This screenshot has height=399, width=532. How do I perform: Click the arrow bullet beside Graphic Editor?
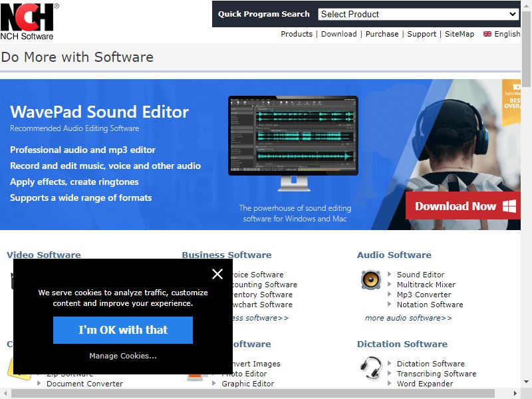[x=213, y=384]
